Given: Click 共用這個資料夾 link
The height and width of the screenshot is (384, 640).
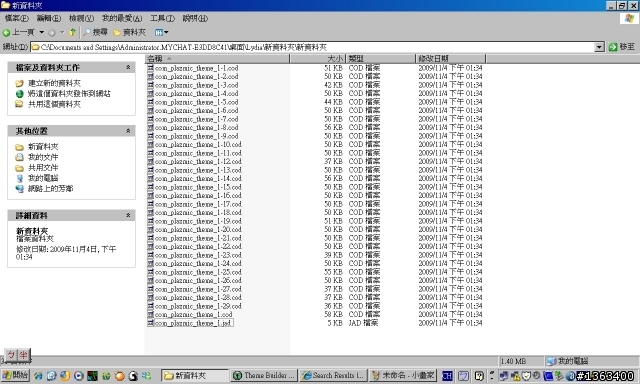Looking at the screenshot, I should (54, 104).
